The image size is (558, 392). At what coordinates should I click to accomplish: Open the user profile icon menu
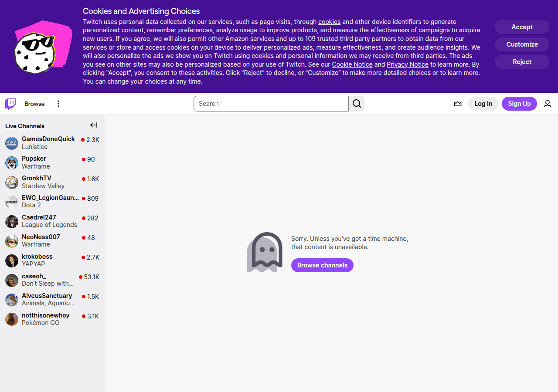coord(548,104)
